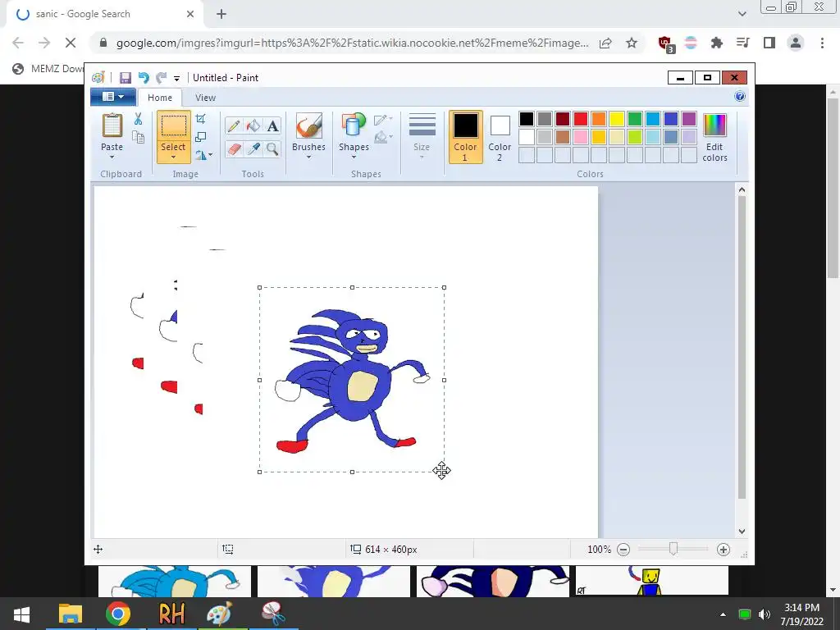840x630 pixels.
Task: Stop loading the Chrome page
Action: [x=71, y=43]
